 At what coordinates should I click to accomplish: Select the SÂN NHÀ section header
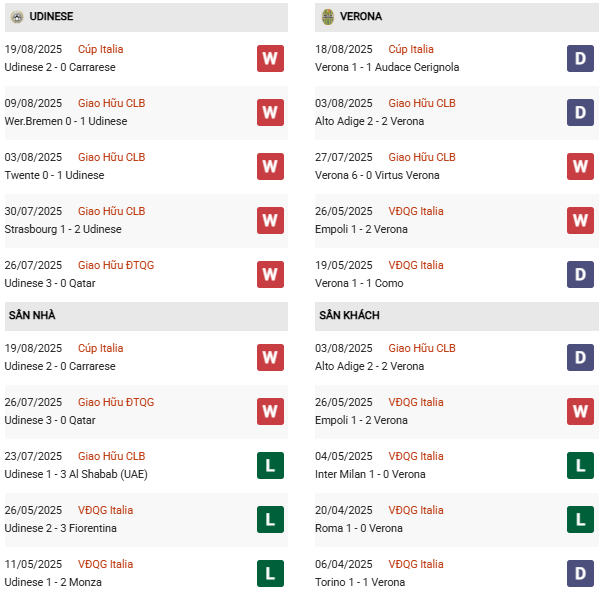pyautogui.click(x=32, y=316)
